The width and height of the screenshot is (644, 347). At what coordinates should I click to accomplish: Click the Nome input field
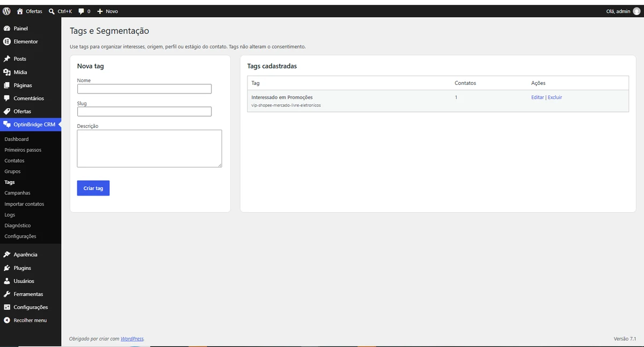(x=144, y=89)
